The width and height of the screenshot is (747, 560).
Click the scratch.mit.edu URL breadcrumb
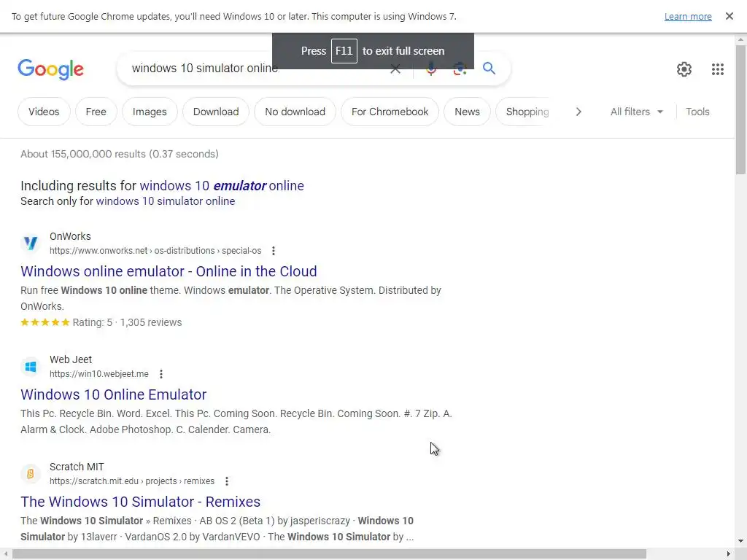132,481
